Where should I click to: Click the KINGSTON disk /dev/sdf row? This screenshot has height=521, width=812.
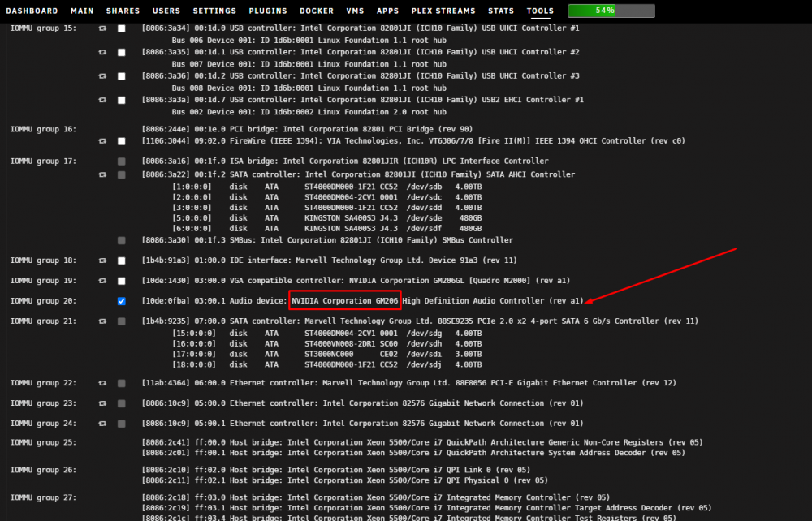pos(326,228)
